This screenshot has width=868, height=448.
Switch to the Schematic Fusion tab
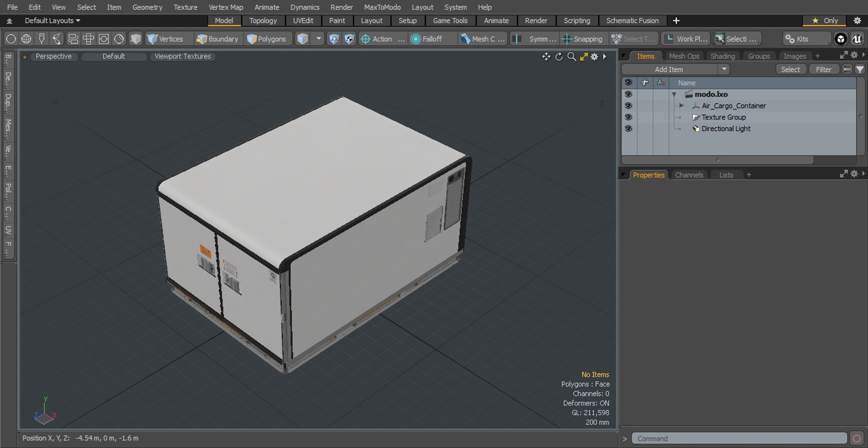(632, 21)
